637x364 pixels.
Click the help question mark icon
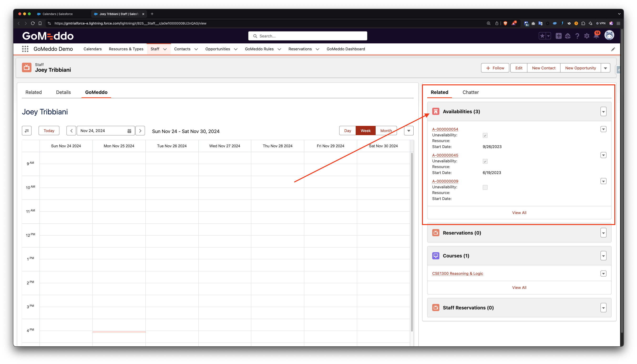pos(577,36)
